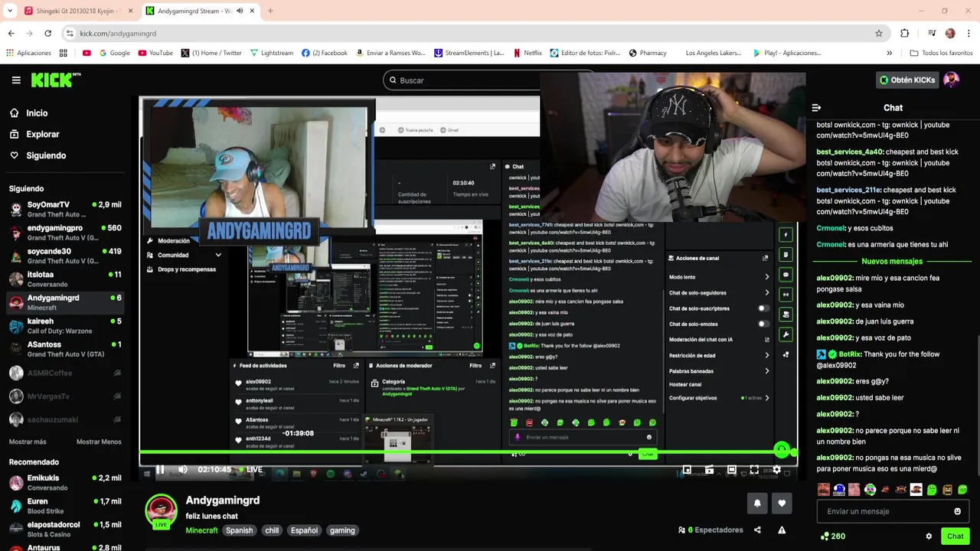Viewport: 980px width, 551px height.
Task: Click in Enviar un mensaje chat input
Action: click(884, 511)
